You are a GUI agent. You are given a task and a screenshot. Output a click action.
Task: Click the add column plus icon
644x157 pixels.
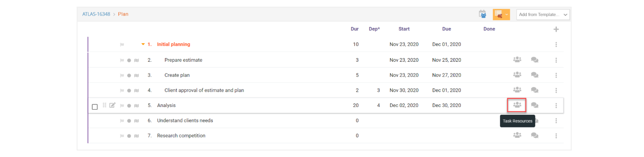pos(556,29)
